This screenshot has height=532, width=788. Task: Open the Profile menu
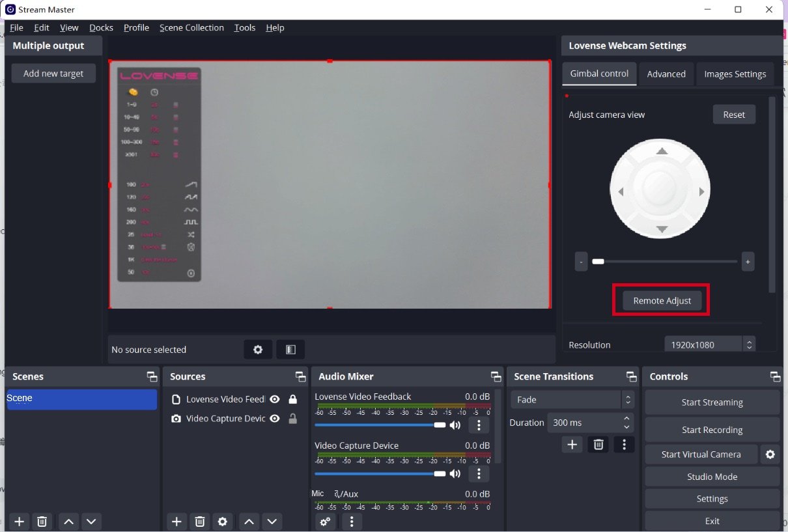(x=136, y=27)
